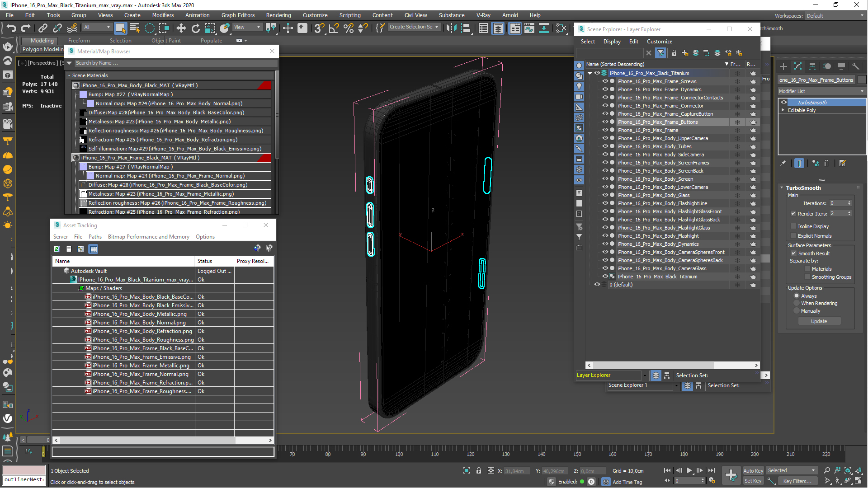Open the View reference coordinate dropdown
The height and width of the screenshot is (488, 868).
(x=247, y=28)
